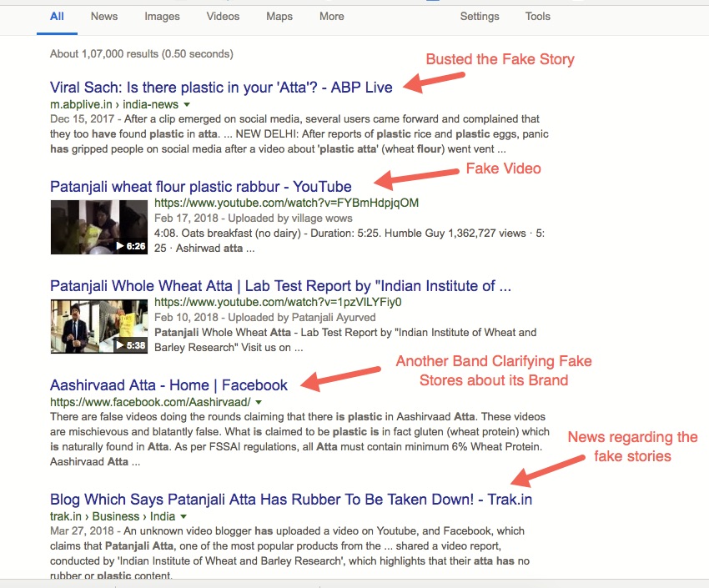Click the youtube.com/watch?v=1pzVILYFiy0 URL text
Image resolution: width=709 pixels, height=588 pixels.
[278, 302]
